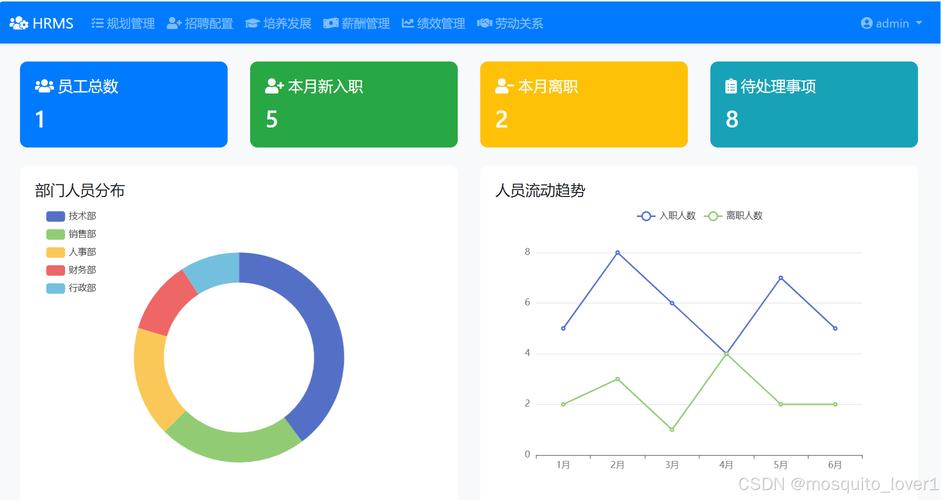Click the red donut segment
Image resolution: width=941 pixels, height=500 pixels.
tap(165, 303)
